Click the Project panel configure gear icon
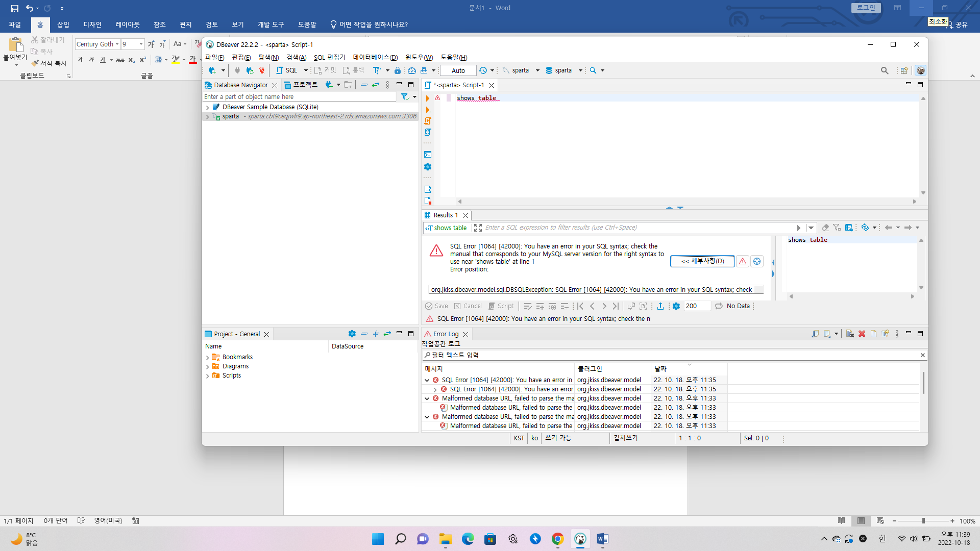Viewport: 980px width, 551px height. (352, 334)
